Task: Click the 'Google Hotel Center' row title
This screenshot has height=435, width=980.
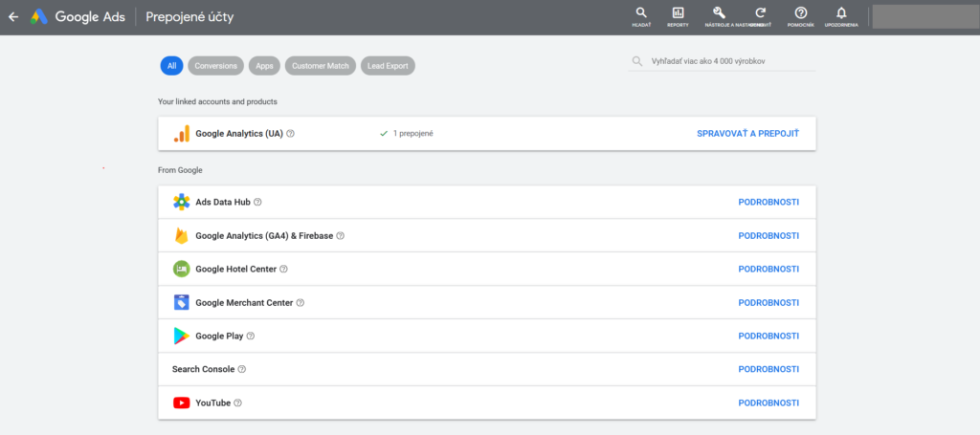Action: [x=236, y=269]
